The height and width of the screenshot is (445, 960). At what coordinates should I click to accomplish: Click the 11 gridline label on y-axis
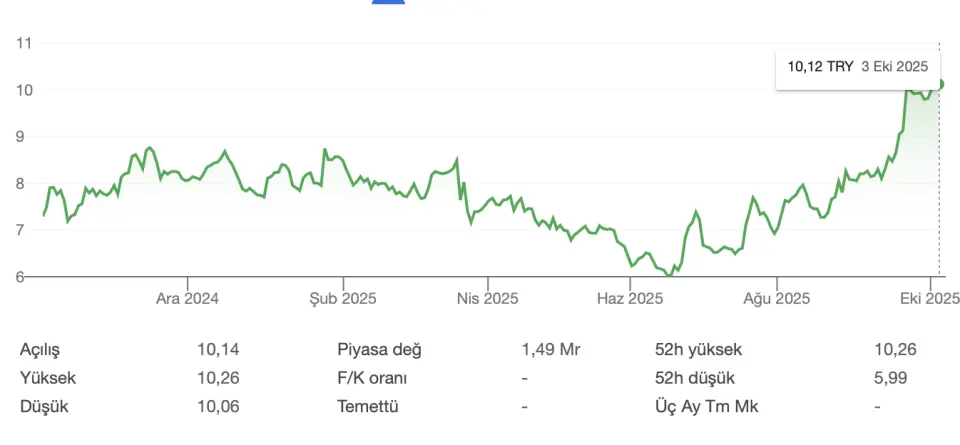25,43
